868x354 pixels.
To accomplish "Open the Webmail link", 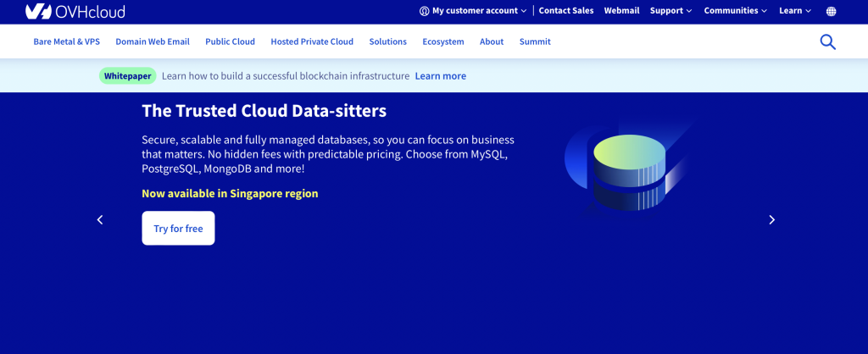I will pos(621,10).
